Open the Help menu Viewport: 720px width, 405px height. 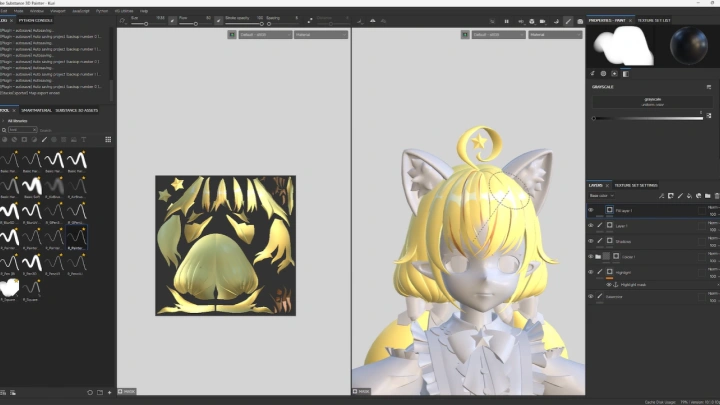coord(144,11)
